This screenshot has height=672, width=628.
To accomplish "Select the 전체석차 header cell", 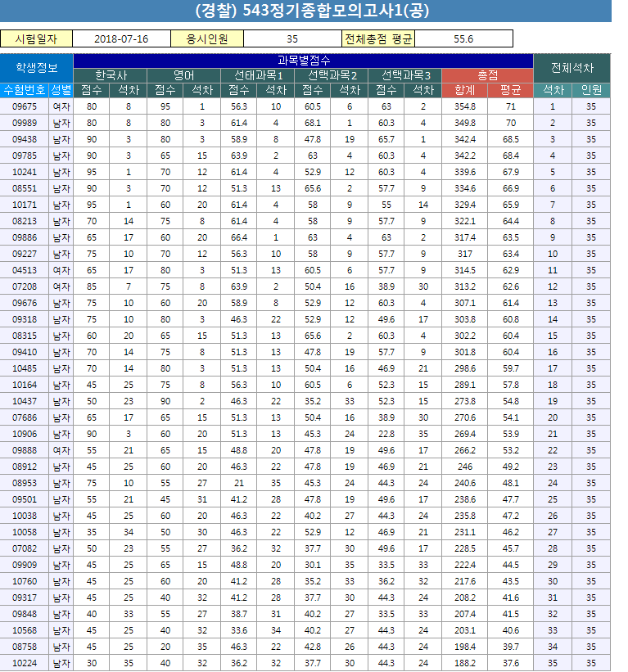I will [x=572, y=68].
